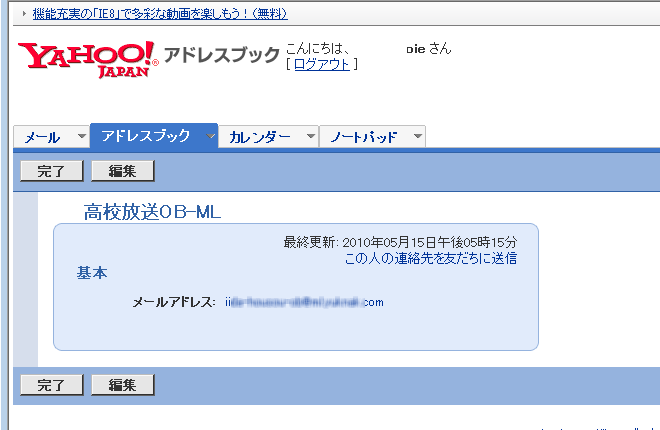Click the ログアウト link
The height and width of the screenshot is (430, 660).
click(322, 64)
